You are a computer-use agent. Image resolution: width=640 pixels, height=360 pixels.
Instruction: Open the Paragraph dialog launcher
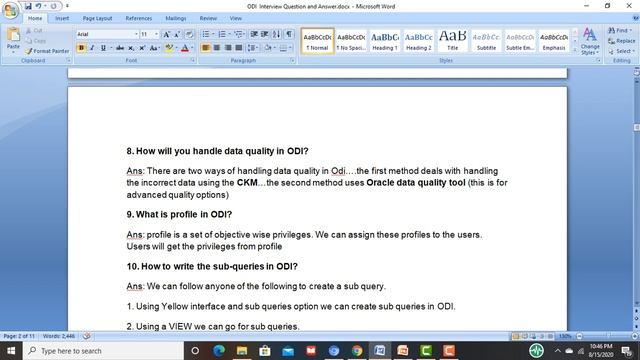(x=293, y=60)
